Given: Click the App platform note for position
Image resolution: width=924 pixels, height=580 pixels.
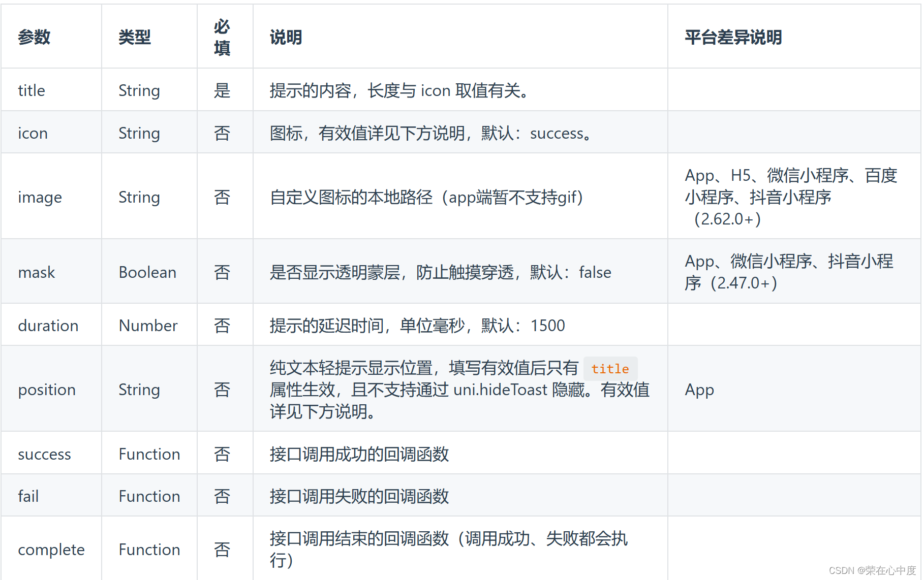Looking at the screenshot, I should pyautogui.click(x=699, y=390).
